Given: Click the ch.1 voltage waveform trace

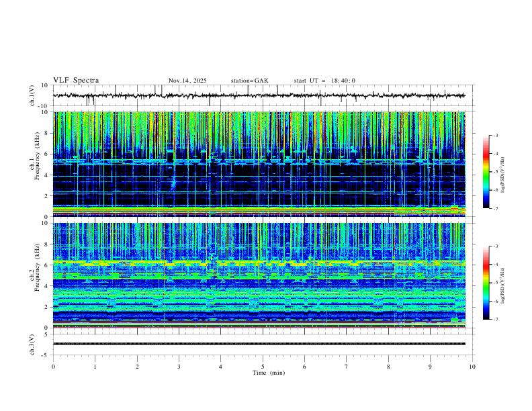Looking at the screenshot, I should [259, 95].
